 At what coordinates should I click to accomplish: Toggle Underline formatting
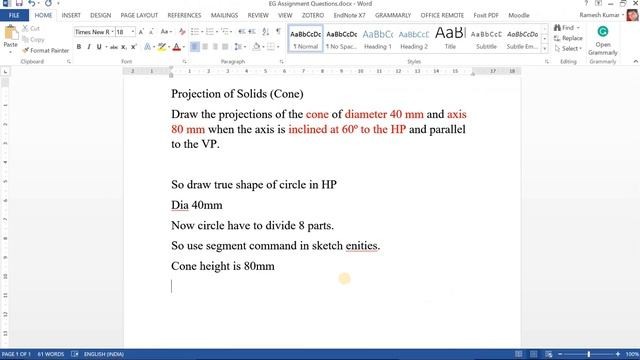point(99,47)
